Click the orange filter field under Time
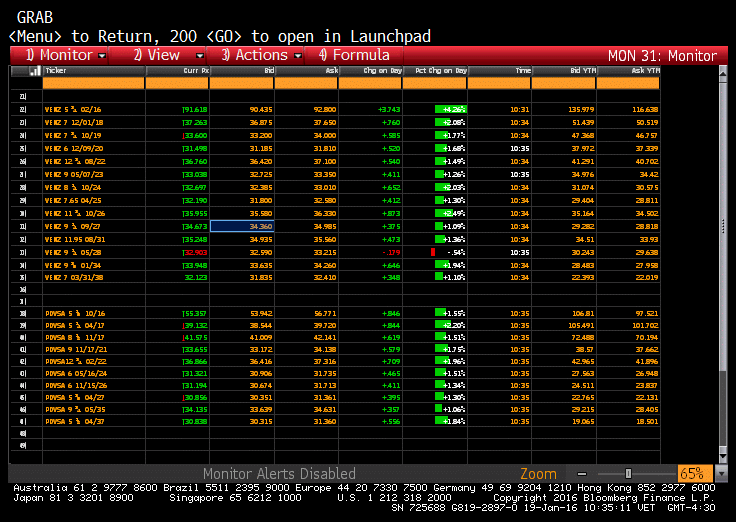 499,84
